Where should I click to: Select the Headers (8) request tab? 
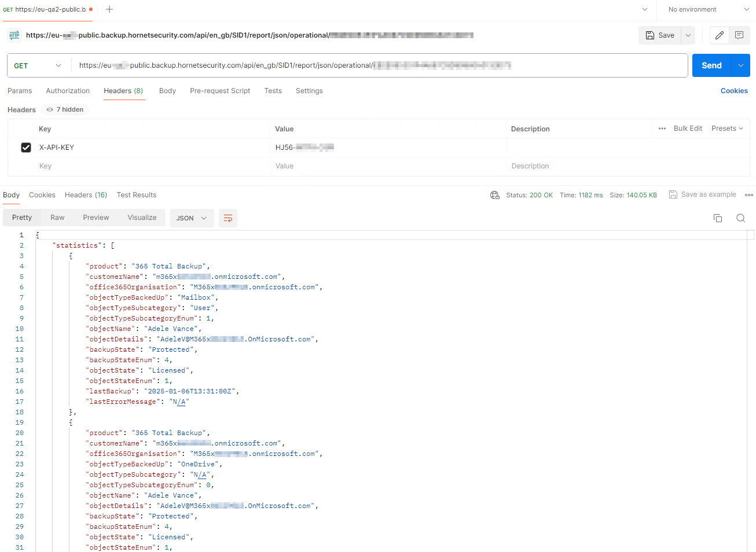pyautogui.click(x=123, y=91)
